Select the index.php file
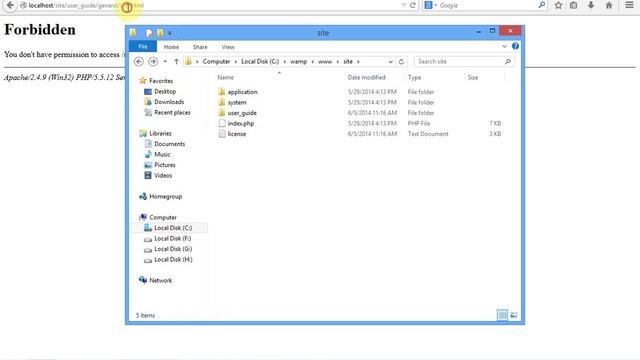 [241, 123]
